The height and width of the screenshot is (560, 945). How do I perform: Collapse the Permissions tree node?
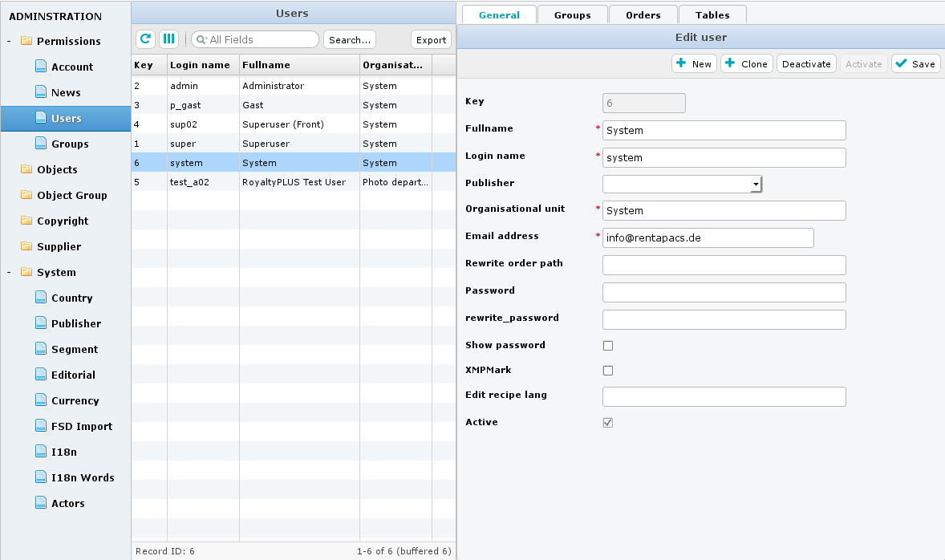click(x=9, y=41)
